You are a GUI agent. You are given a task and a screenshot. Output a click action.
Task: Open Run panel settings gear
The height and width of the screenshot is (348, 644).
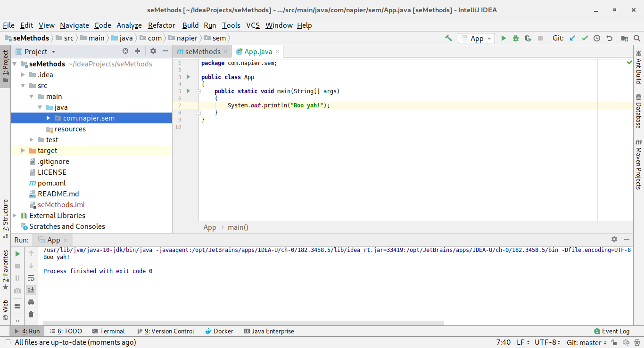pyautogui.click(x=614, y=240)
